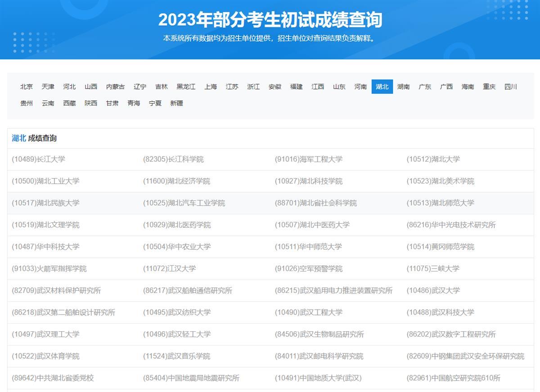Open the 黑龙江 province tab
The image size is (540, 392).
pos(186,87)
